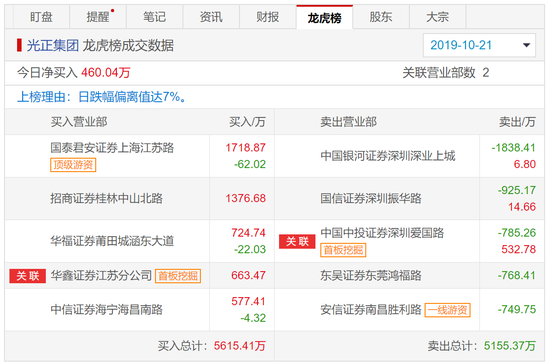Select the 龙虎榜 tab
Screen dimensions: 550x363
[x=324, y=17]
